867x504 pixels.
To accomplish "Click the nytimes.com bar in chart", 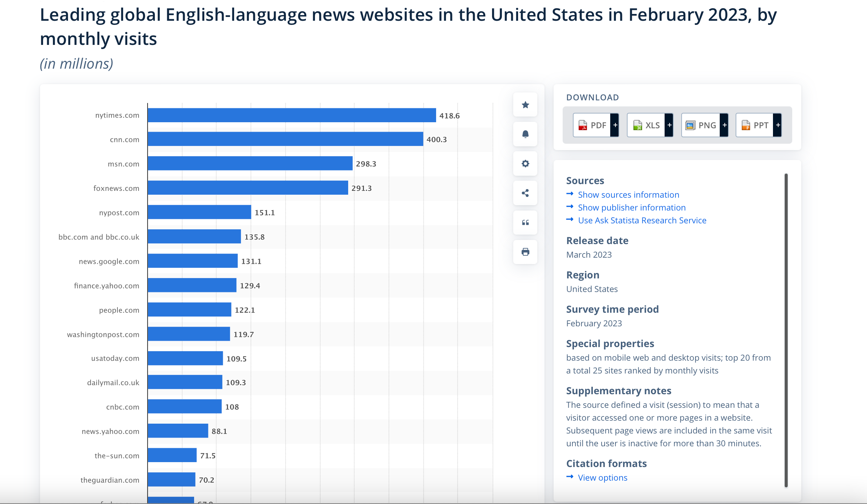I will pos(292,115).
